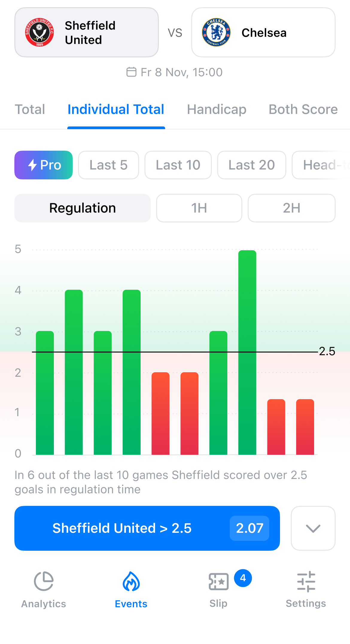The width and height of the screenshot is (350, 644).
Task: Switch to the Handicap tab
Action: [217, 109]
